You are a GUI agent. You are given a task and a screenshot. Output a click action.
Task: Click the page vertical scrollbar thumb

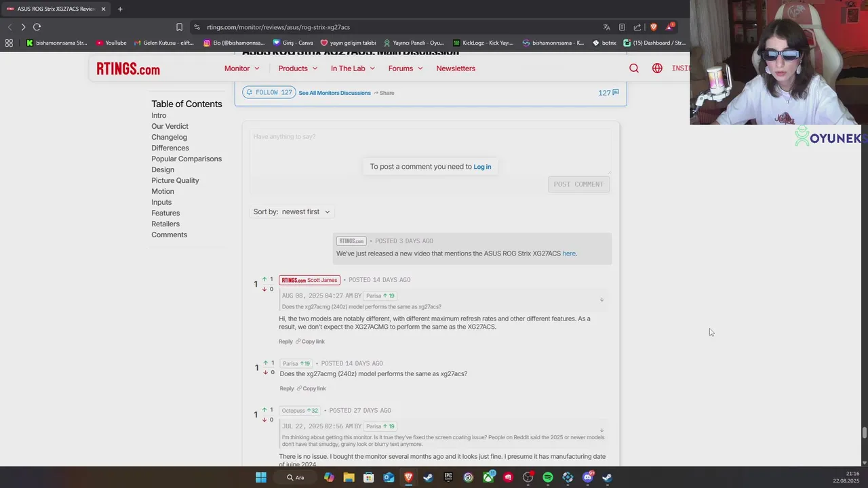864,433
